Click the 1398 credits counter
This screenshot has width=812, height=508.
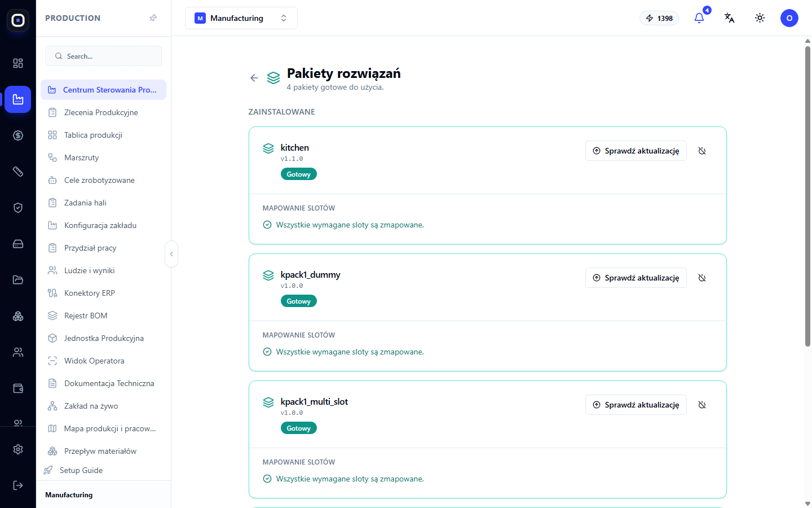pos(659,18)
